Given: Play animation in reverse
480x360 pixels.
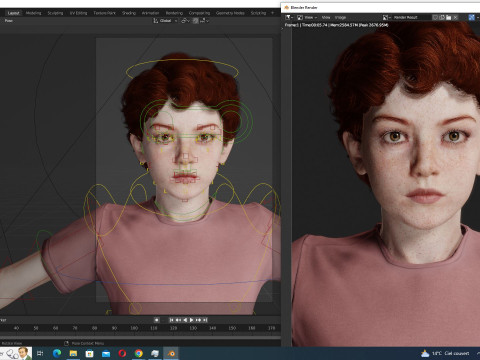Looking at the screenshot, I should pos(185,320).
